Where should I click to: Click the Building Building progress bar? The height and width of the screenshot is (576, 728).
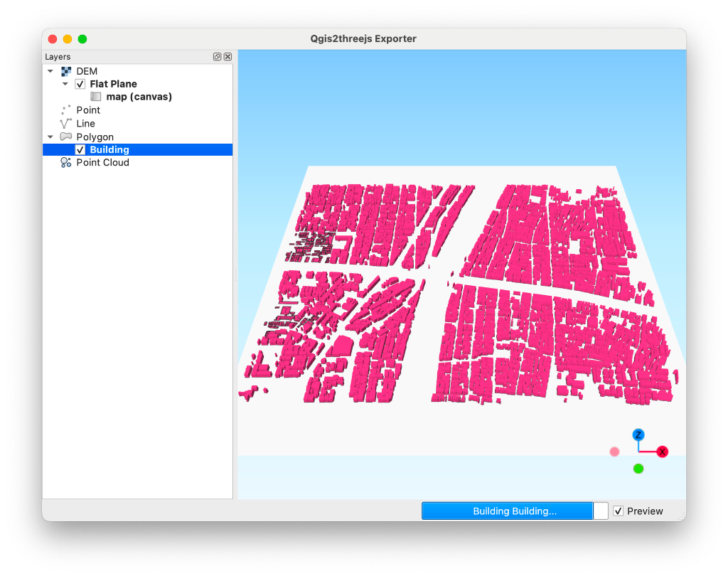click(x=515, y=511)
